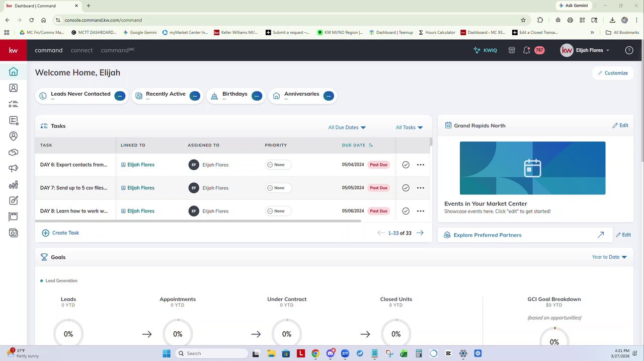Go to previous page of tasks

[381, 233]
